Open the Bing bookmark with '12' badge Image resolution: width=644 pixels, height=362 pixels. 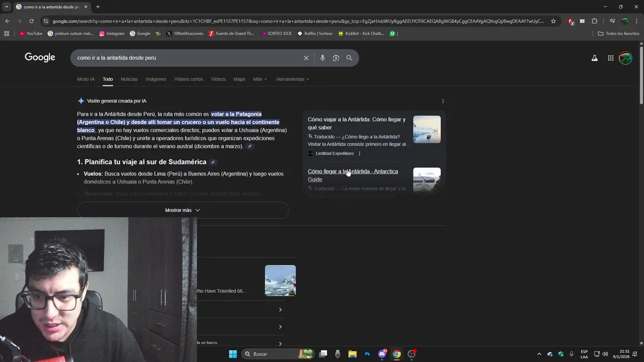pyautogui.click(x=392, y=34)
